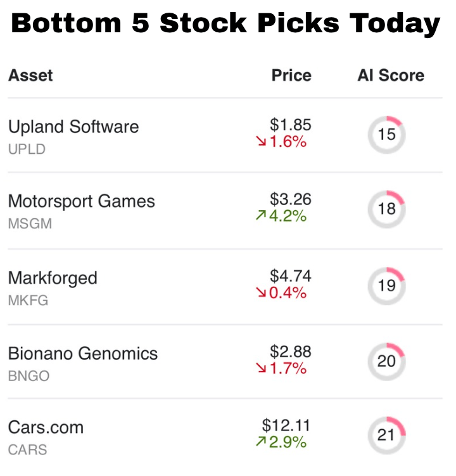Click the $12.11 price for Cars.com
Screen dimensions: 456x476
pyautogui.click(x=287, y=425)
